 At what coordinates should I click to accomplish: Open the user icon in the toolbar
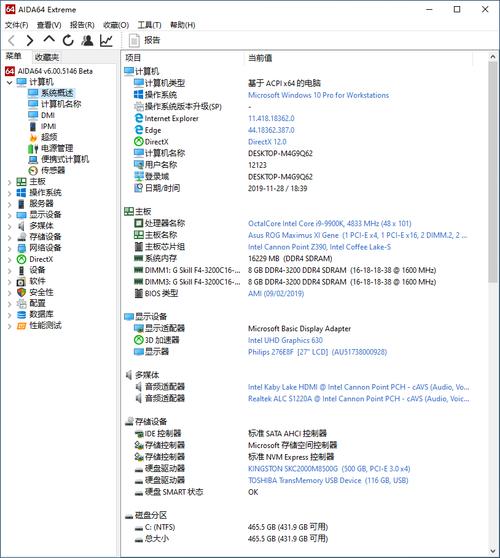(x=87, y=41)
